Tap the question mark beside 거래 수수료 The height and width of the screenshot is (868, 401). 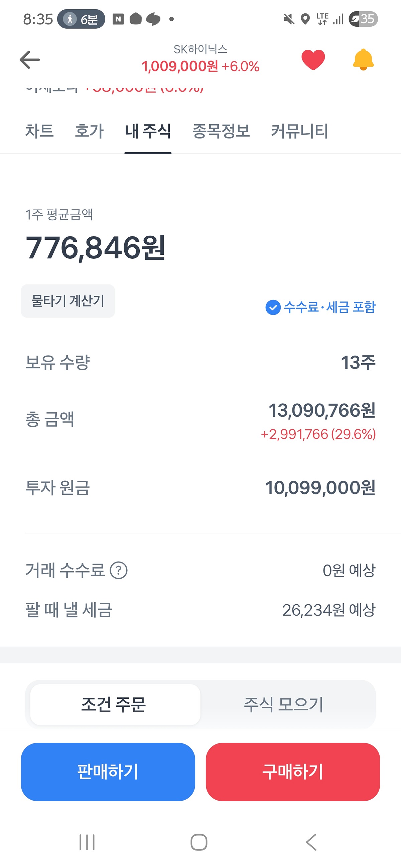[x=119, y=571]
